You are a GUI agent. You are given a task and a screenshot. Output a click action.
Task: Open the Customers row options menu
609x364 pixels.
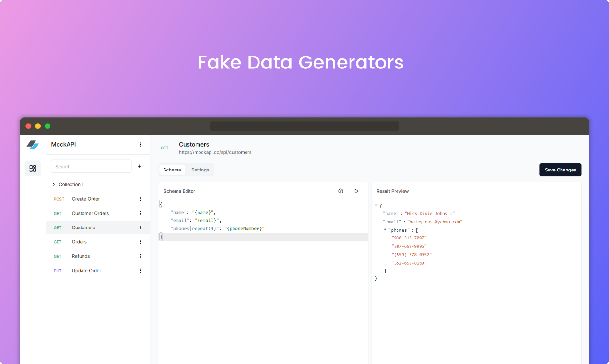140,227
